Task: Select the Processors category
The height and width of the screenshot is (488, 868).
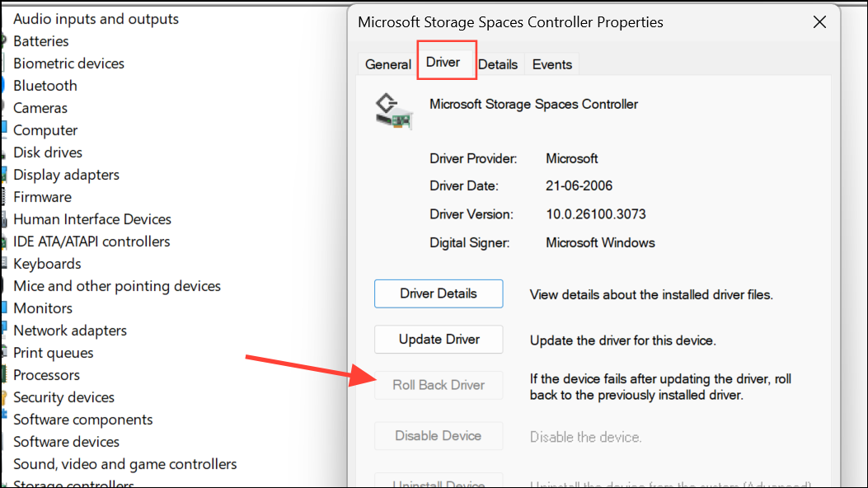Action: point(46,375)
